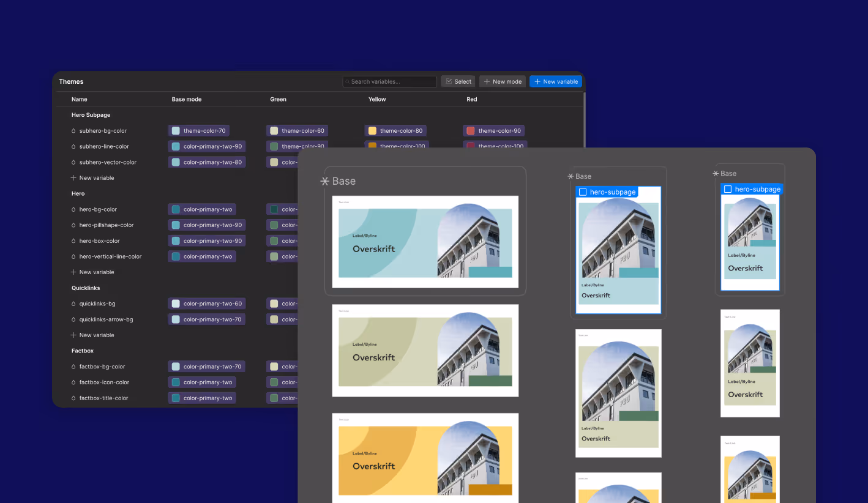Select the large yellow Overskrift hero banner
The width and height of the screenshot is (868, 503).
point(425,458)
